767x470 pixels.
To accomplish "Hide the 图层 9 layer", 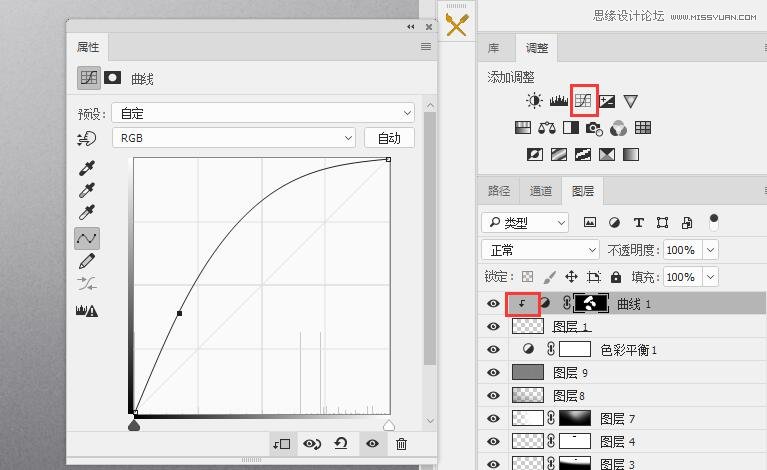I will click(493, 373).
